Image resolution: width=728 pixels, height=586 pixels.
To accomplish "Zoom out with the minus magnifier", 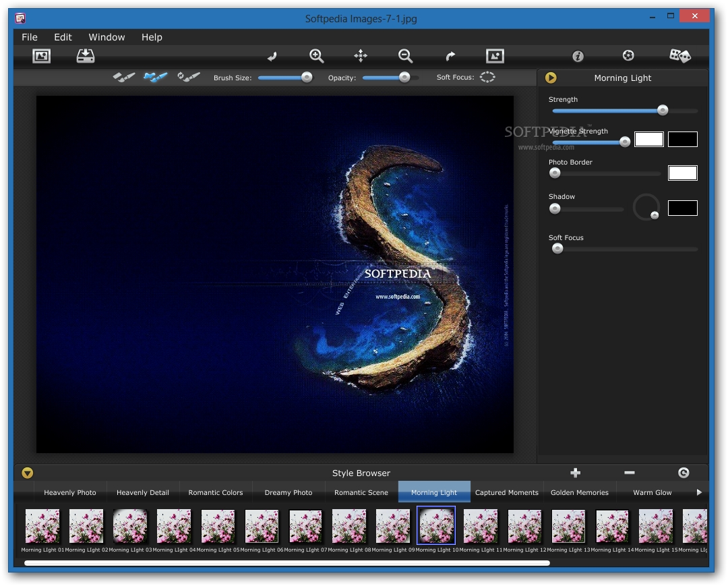I will pos(405,56).
